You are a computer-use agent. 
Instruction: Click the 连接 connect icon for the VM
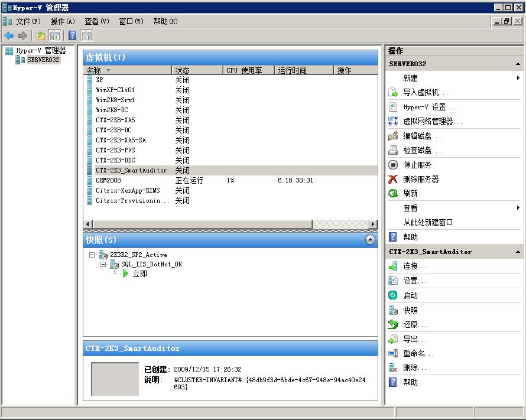click(x=393, y=266)
